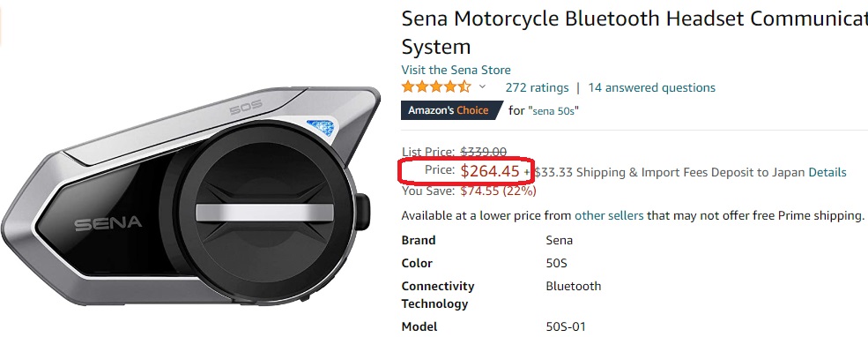Open shipping and import fees Details link
Viewport: 868px width, 337px height.
tap(827, 172)
